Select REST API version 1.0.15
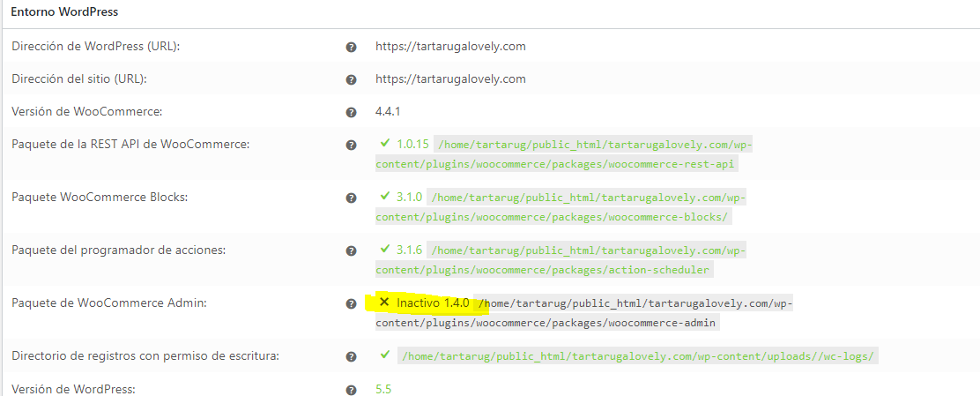 click(x=412, y=145)
